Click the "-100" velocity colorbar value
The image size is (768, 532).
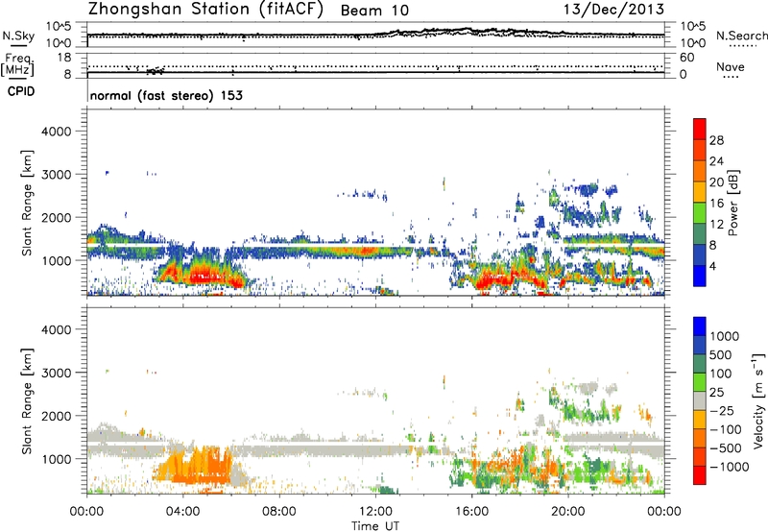tap(726, 429)
